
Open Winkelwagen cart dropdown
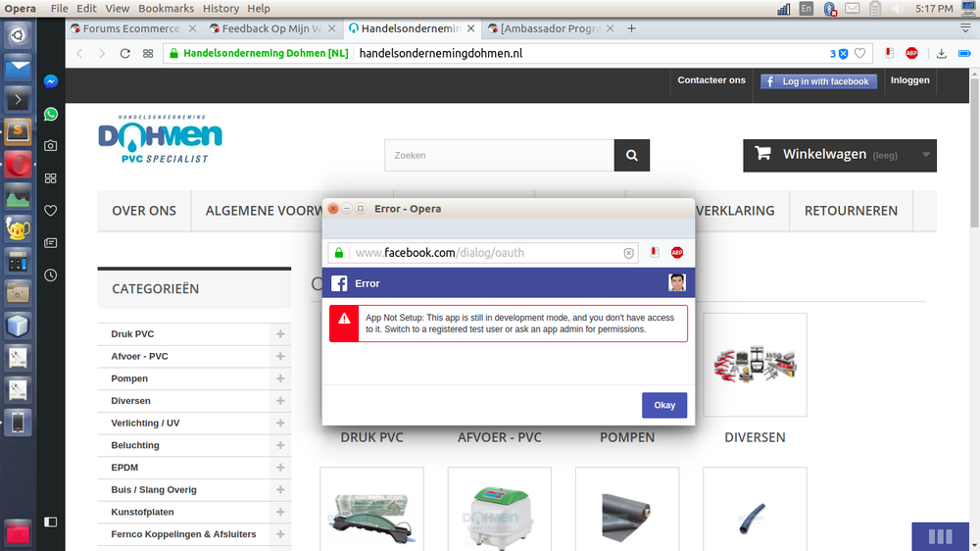click(x=840, y=155)
